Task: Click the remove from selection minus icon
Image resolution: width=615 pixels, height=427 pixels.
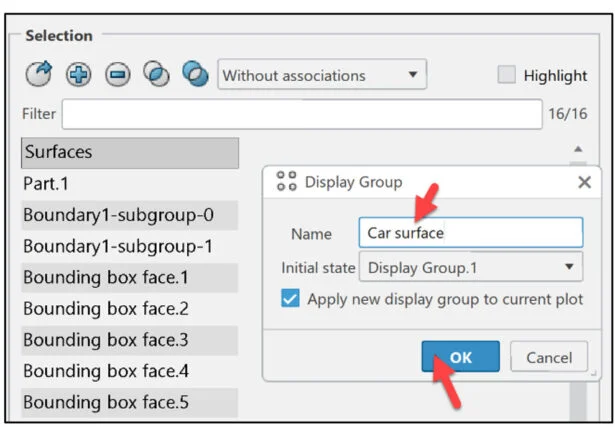Action: tap(118, 76)
